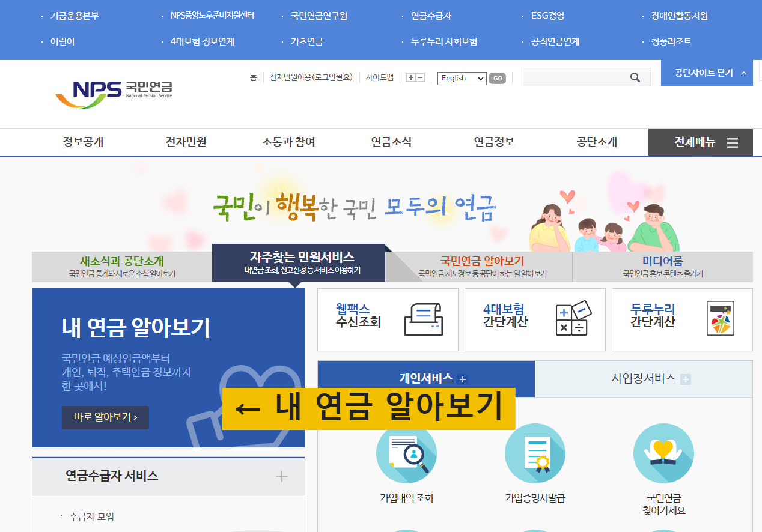762x532 pixels.
Task: Click 가입증명서발급 certificate icon
Action: 535,453
